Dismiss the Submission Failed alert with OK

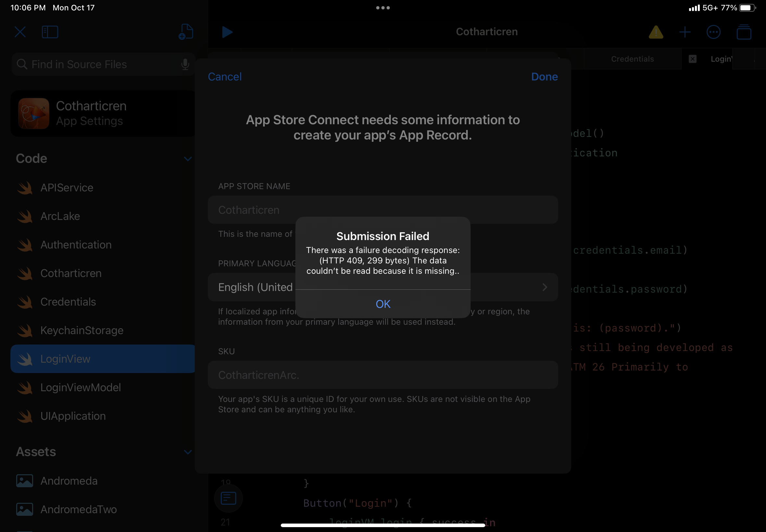[x=383, y=304]
